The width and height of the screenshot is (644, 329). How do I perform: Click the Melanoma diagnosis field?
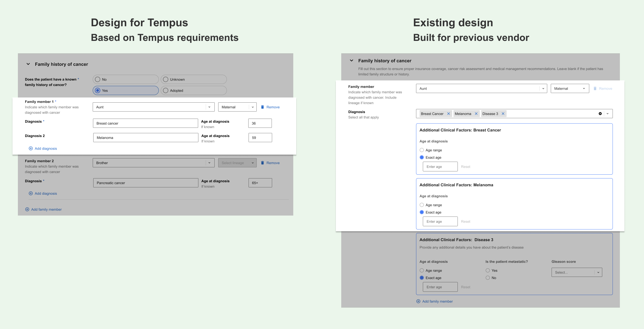pos(146,138)
